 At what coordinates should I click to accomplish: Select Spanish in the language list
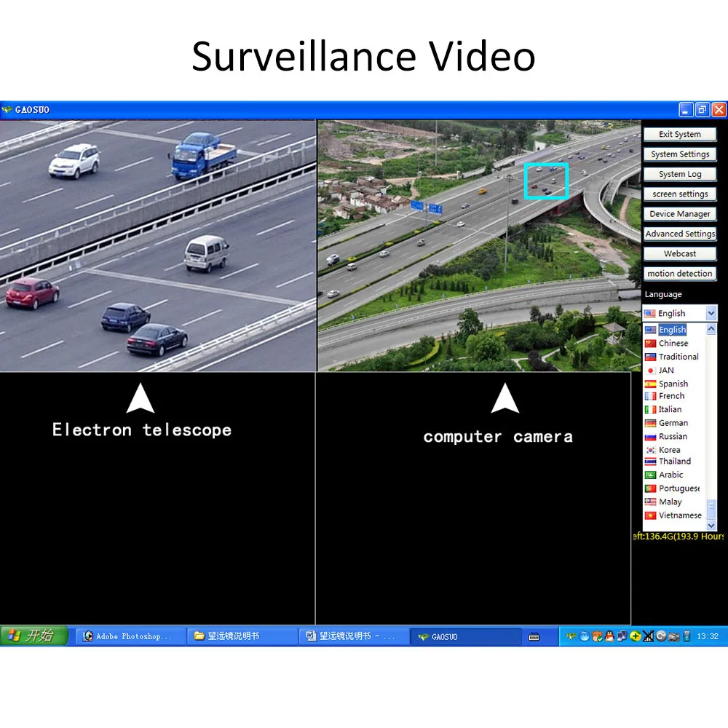point(673,384)
